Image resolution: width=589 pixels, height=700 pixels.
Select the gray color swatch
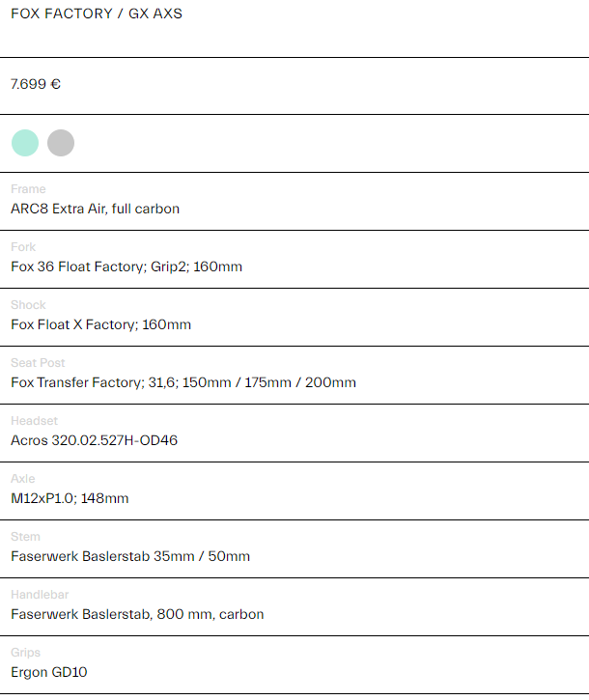[61, 143]
